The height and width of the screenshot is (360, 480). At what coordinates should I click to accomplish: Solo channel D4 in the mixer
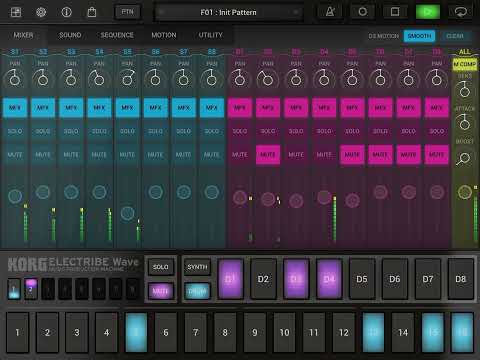(x=324, y=131)
